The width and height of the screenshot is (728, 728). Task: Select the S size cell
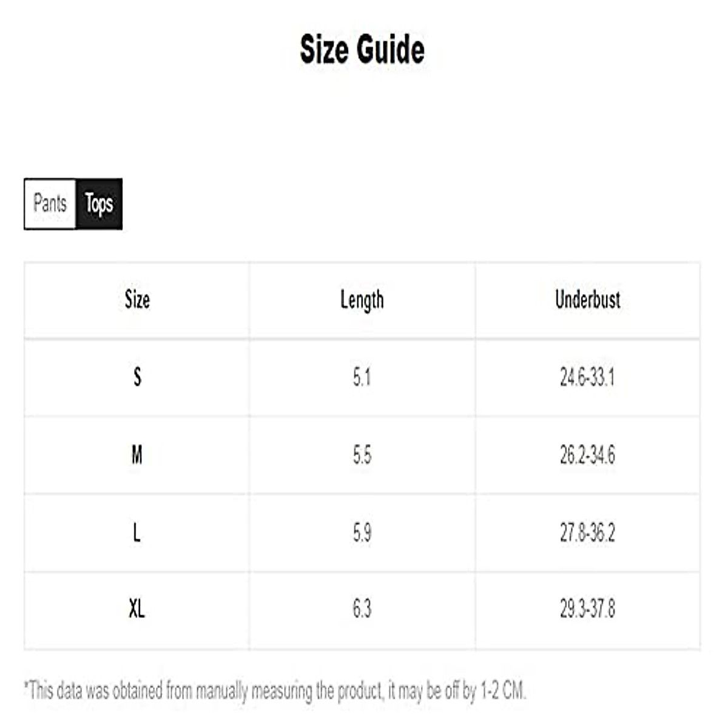137,377
